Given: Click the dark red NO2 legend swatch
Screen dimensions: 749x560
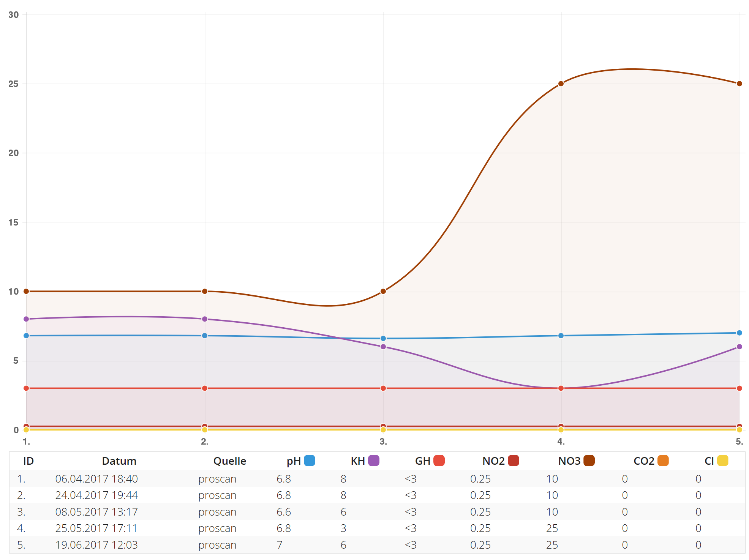Looking at the screenshot, I should 514,461.
